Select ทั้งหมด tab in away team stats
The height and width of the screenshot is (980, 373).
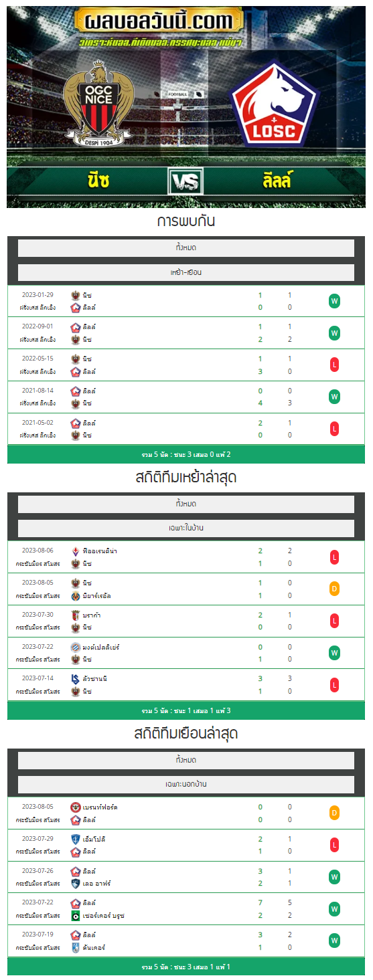[x=186, y=760]
